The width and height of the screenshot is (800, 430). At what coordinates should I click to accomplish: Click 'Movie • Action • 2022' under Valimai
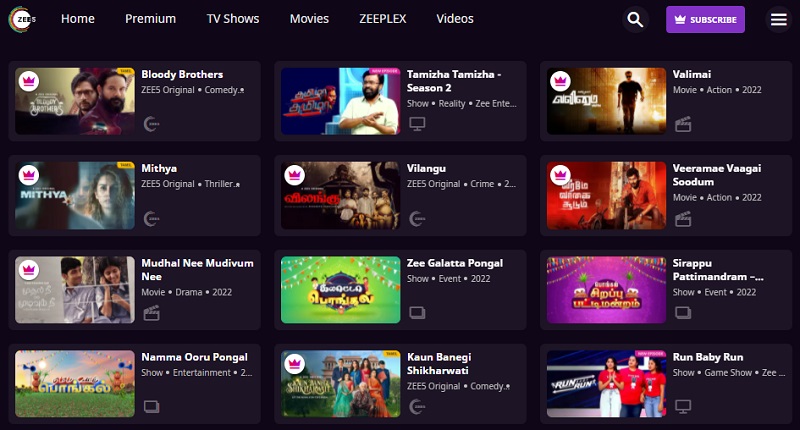tap(717, 90)
